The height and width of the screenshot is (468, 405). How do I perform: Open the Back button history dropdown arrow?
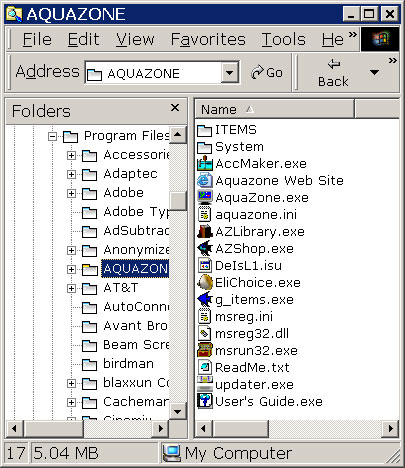click(x=374, y=72)
